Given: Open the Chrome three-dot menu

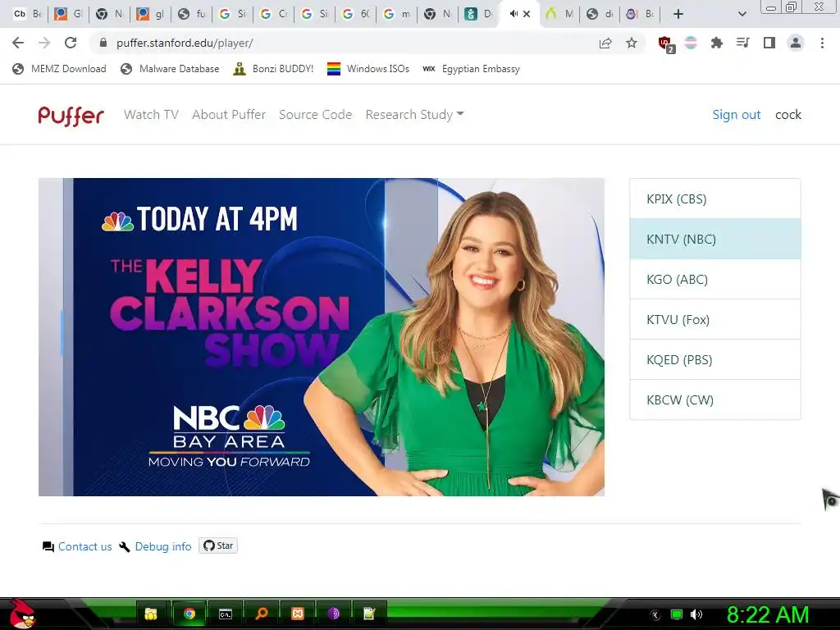Looking at the screenshot, I should click(822, 43).
